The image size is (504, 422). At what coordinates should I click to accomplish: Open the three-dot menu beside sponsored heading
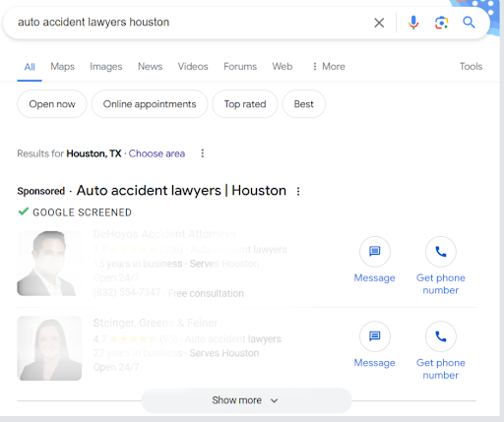(x=298, y=191)
